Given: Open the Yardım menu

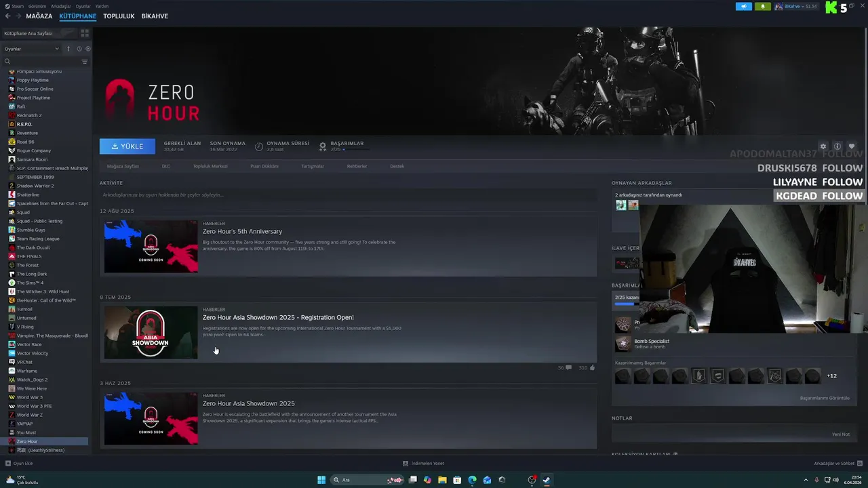Looking at the screenshot, I should 102,6.
